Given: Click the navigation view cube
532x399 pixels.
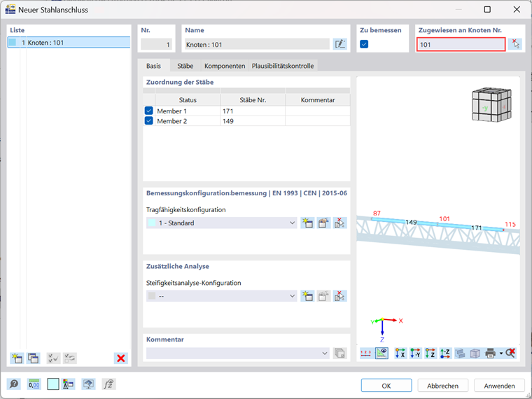Looking at the screenshot, I should click(491, 104).
